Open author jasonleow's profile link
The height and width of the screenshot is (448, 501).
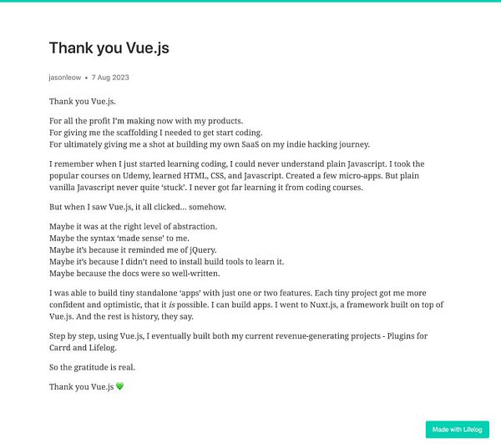click(x=65, y=78)
